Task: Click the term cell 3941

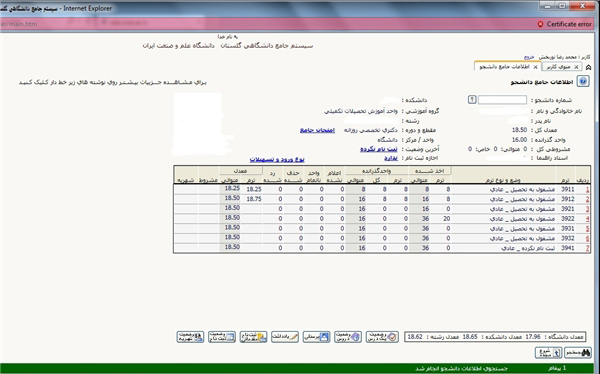Action: click(567, 248)
